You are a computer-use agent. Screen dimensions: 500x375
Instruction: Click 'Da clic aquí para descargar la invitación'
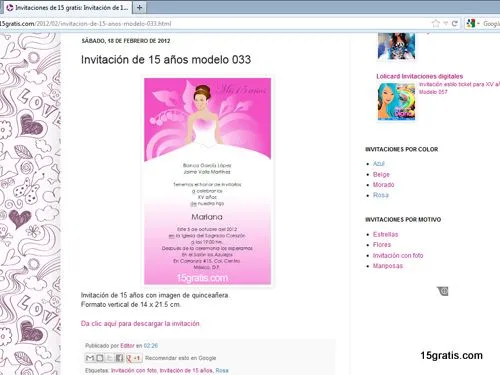click(140, 324)
